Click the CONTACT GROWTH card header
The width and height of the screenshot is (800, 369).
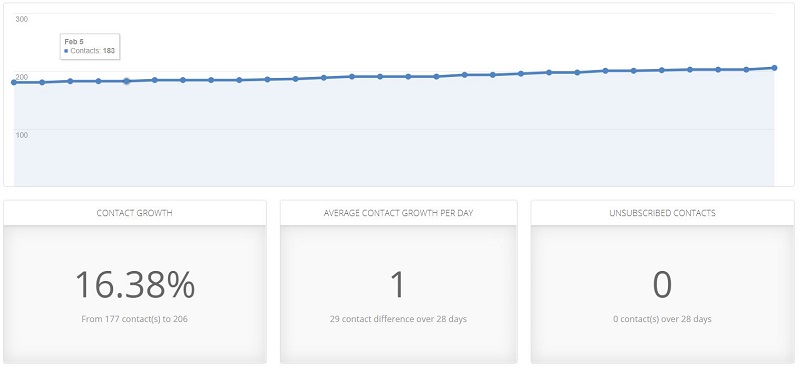(135, 213)
